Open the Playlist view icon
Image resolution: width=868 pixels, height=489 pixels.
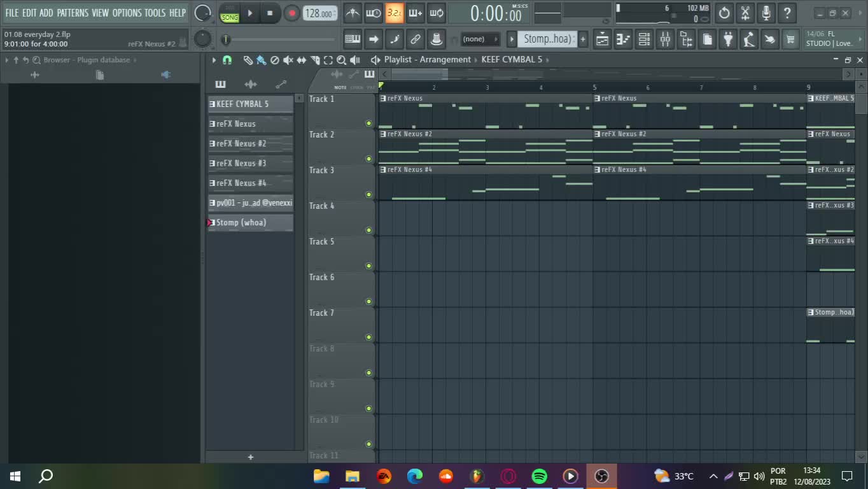(602, 39)
